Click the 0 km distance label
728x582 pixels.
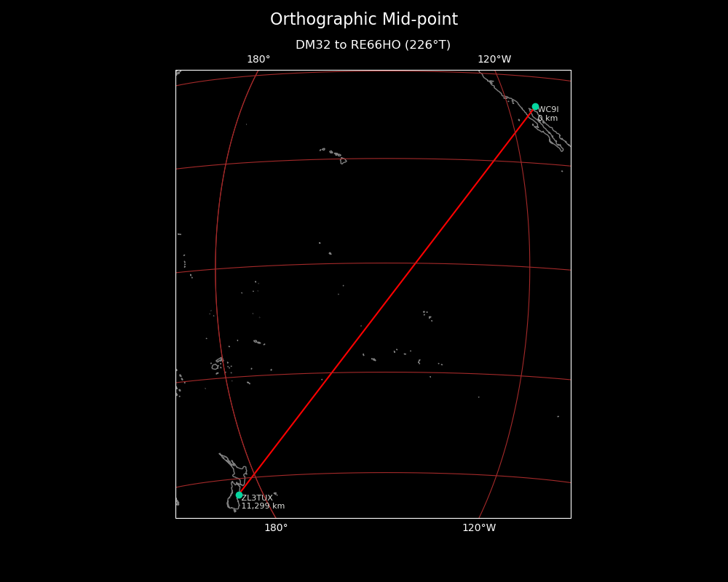547,119
